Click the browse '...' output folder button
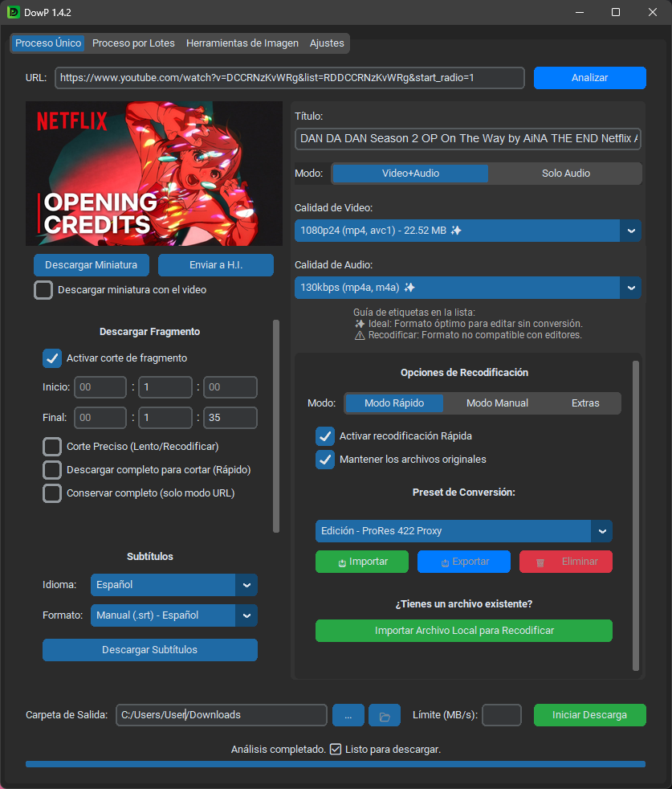This screenshot has height=789, width=672. [x=348, y=715]
